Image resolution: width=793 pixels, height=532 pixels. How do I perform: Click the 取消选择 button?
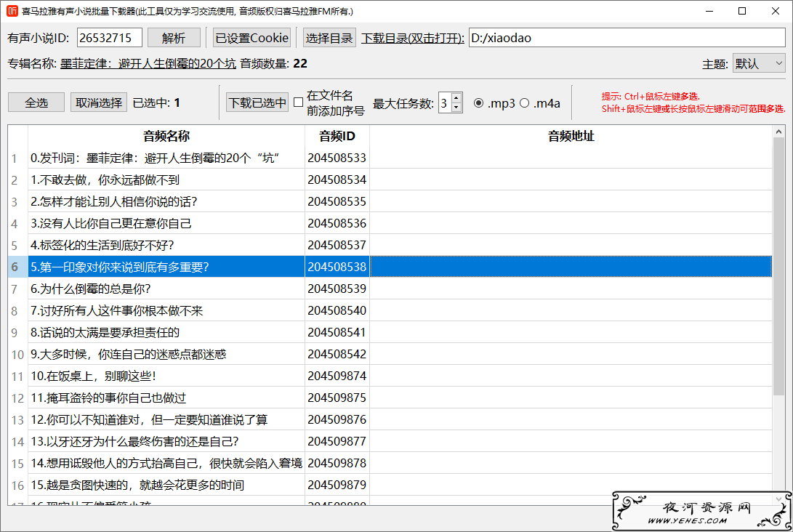coord(99,102)
